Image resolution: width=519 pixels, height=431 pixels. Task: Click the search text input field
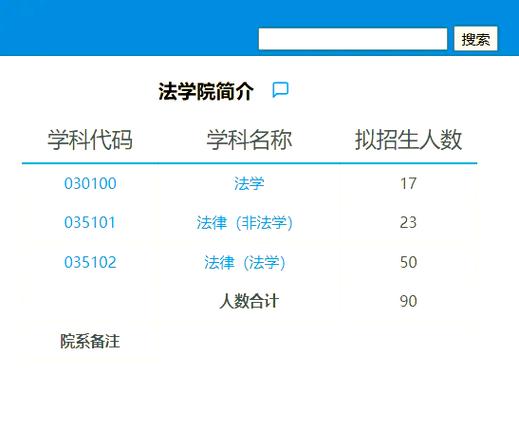pos(353,39)
